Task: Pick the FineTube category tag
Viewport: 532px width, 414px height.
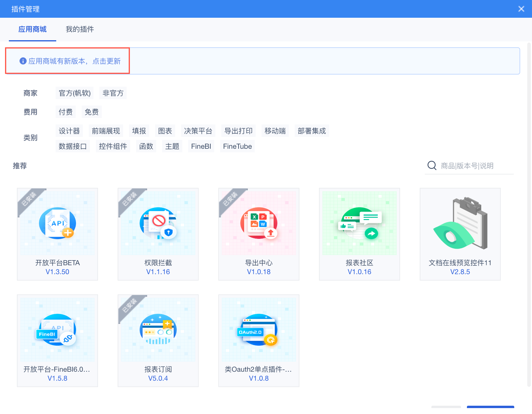Action: (x=237, y=146)
